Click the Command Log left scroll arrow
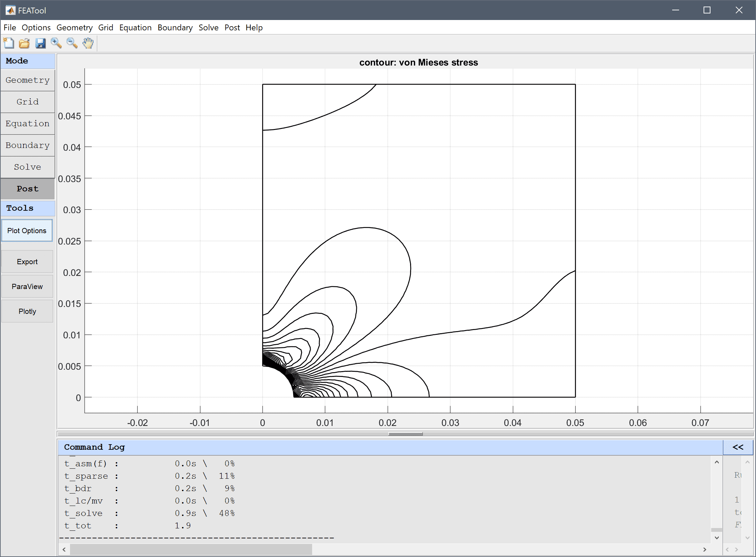This screenshot has height=557, width=756. click(64, 549)
